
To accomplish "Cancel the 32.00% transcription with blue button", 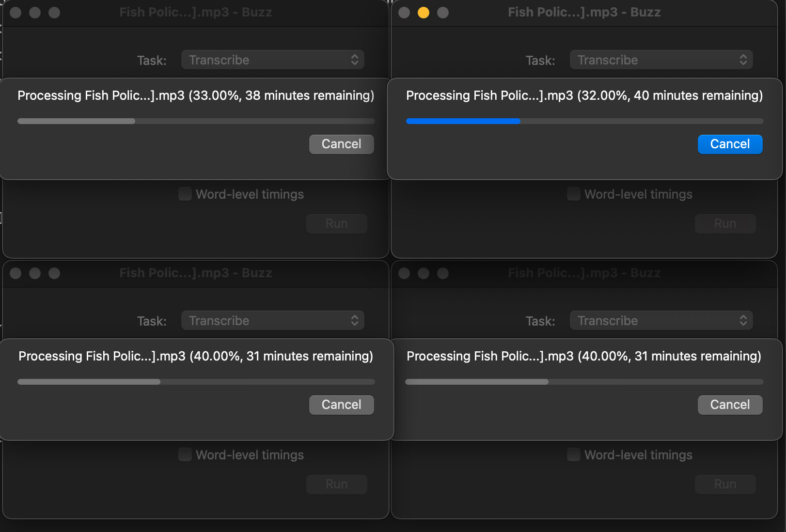I will pyautogui.click(x=730, y=144).
